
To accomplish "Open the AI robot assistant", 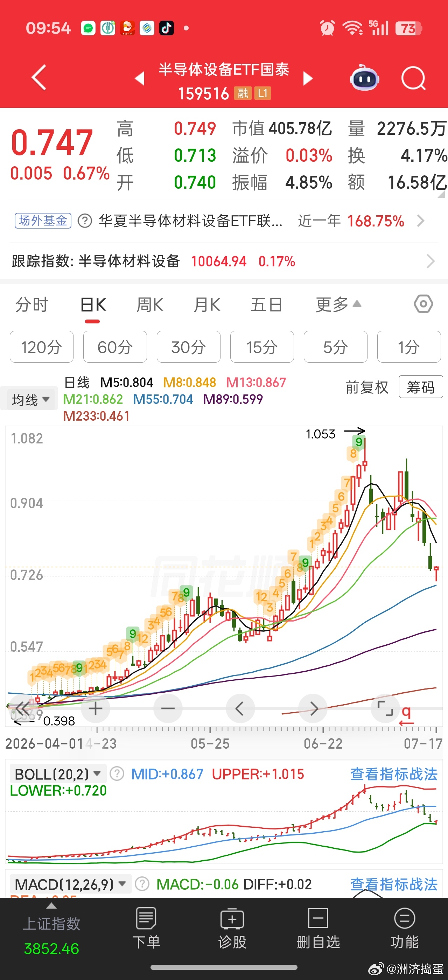I will pos(364,78).
